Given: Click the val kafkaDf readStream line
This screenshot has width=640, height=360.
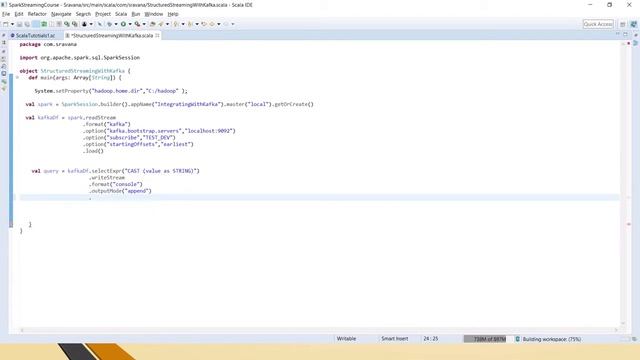Looking at the screenshot, I should coord(71,118).
